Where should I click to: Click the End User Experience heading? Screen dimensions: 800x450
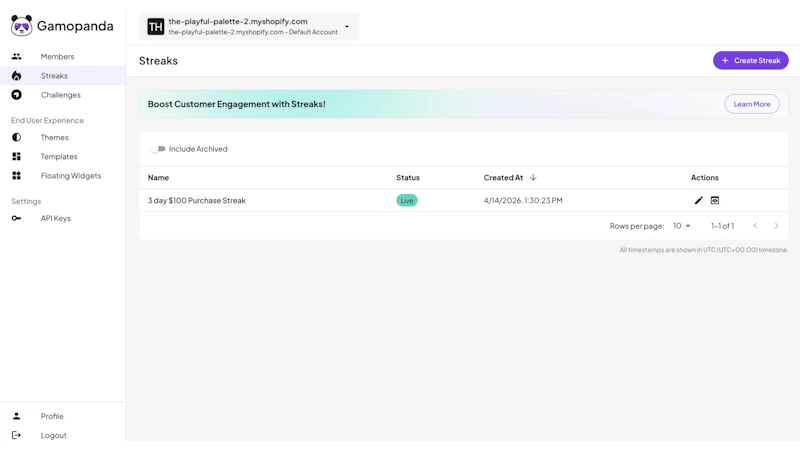tap(47, 120)
